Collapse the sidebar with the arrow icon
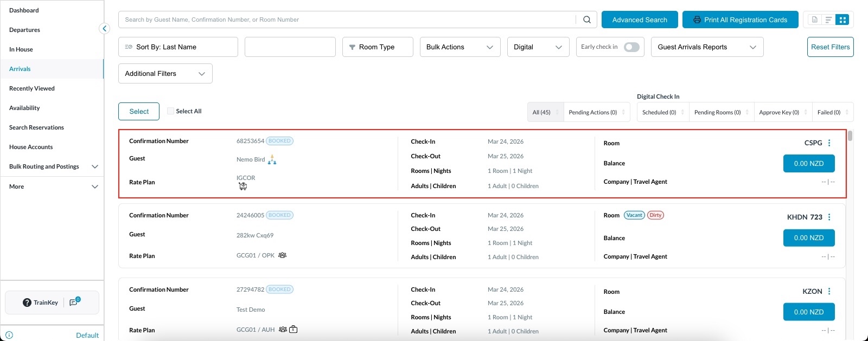The image size is (868, 341). tap(105, 29)
